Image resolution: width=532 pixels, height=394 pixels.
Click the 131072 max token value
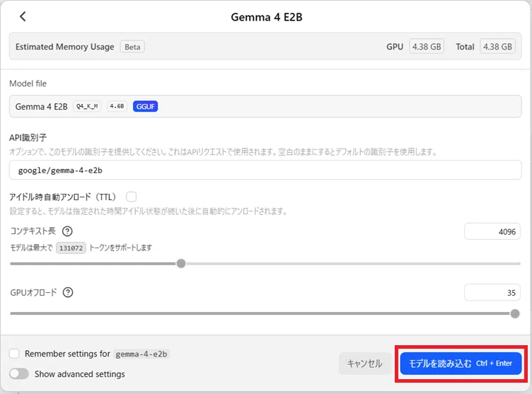point(71,248)
